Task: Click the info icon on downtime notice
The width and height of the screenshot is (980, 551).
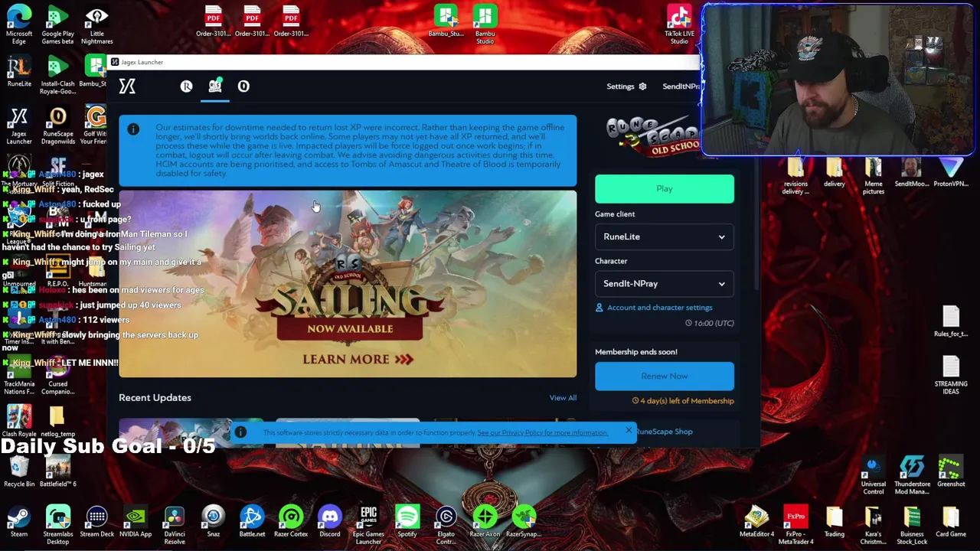Action: coord(133,129)
